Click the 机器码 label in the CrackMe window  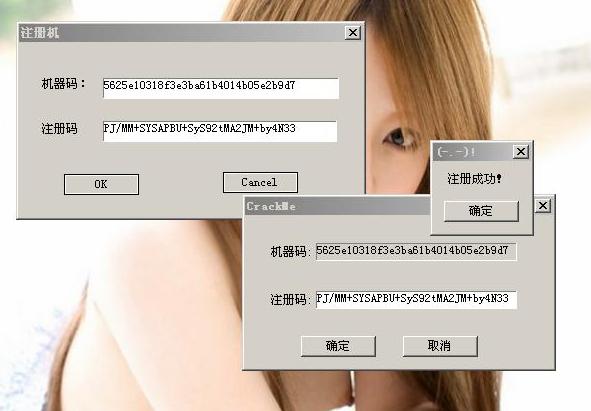pos(290,252)
